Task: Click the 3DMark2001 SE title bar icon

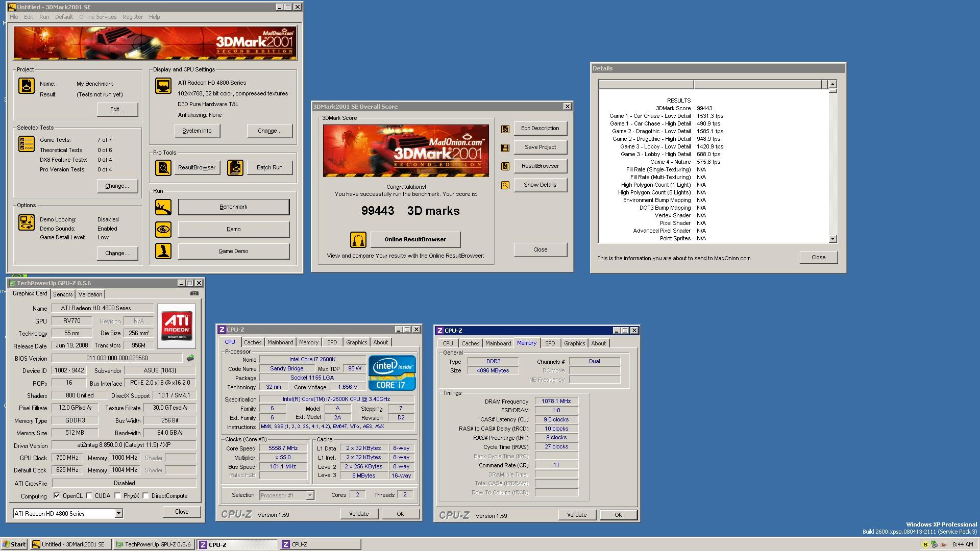Action: (x=12, y=7)
